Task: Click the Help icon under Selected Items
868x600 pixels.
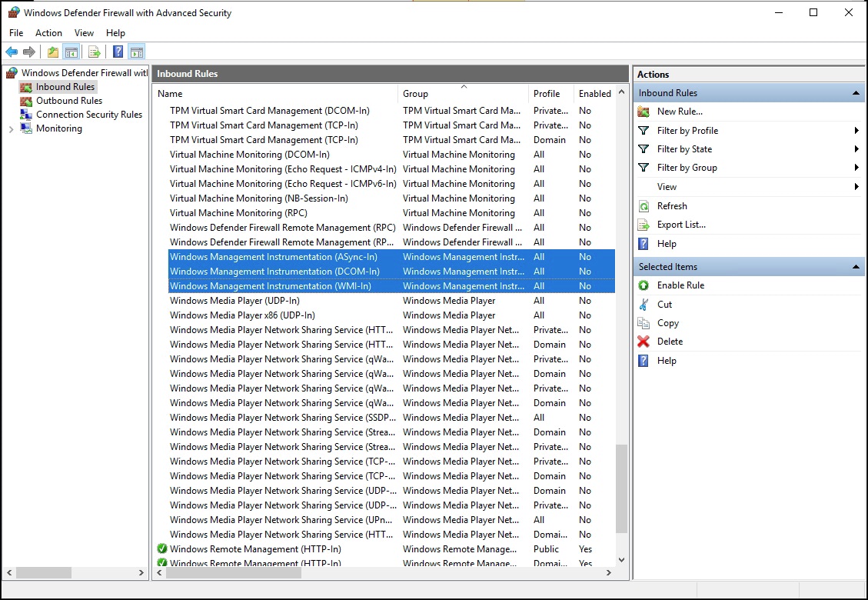Action: point(644,361)
